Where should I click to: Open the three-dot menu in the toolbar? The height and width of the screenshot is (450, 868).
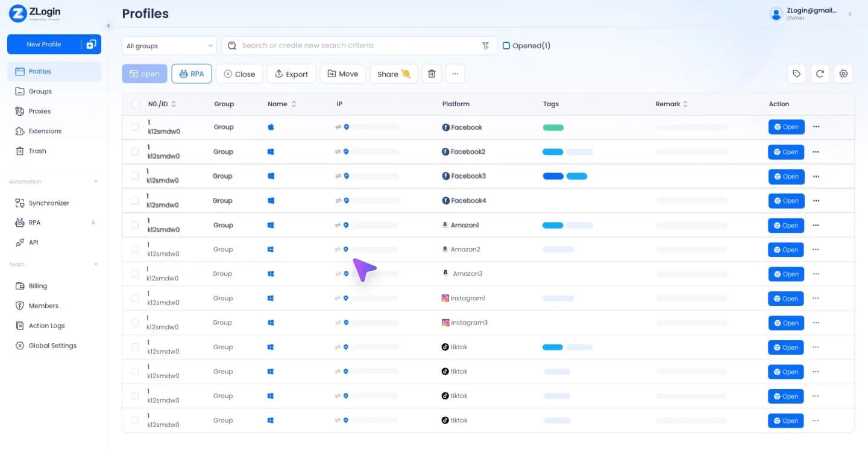[x=455, y=74]
